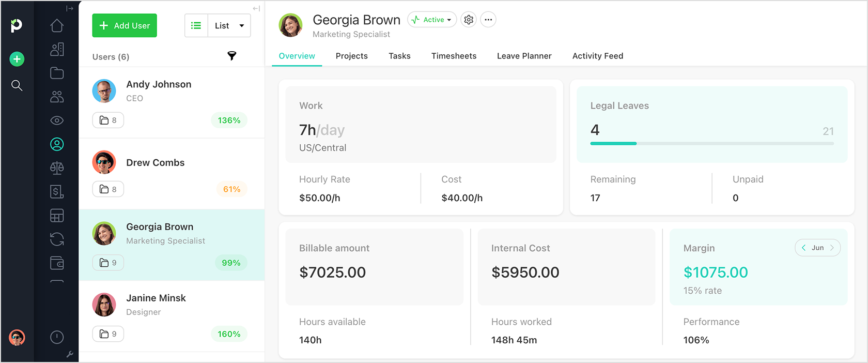Click the $7025.00 billable amount
Image resolution: width=868 pixels, height=363 pixels.
coord(333,273)
